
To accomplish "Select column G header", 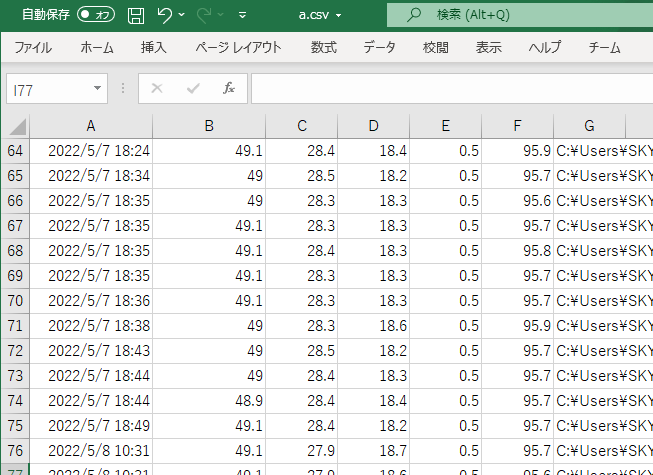I will coord(589,126).
